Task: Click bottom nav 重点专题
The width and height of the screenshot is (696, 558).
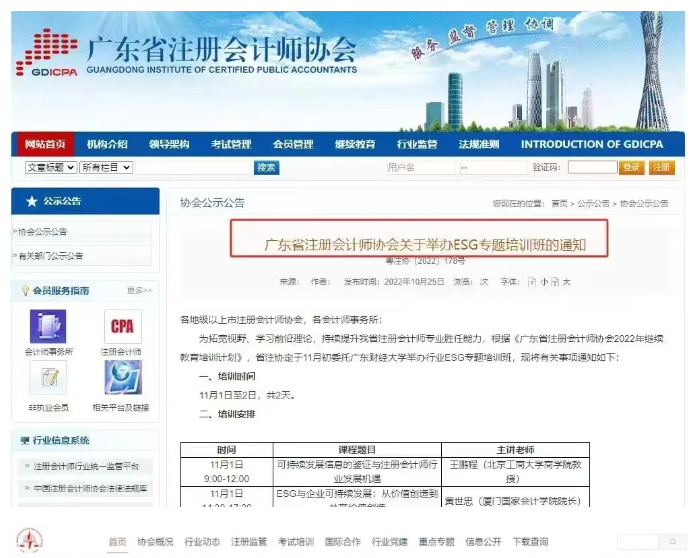Action: (436, 542)
